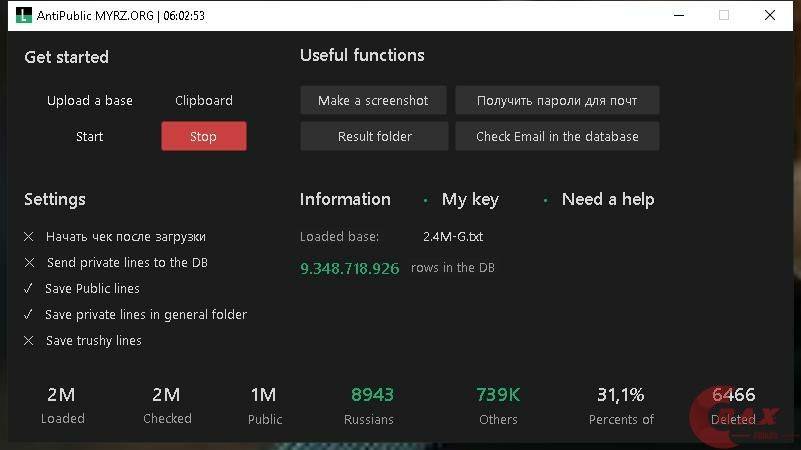The width and height of the screenshot is (801, 450).
Task: Click 'Upload a base'
Action: (90, 101)
